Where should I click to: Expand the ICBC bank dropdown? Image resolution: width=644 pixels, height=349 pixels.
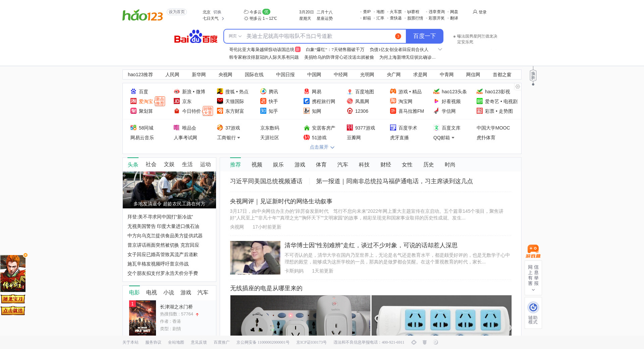[238, 138]
